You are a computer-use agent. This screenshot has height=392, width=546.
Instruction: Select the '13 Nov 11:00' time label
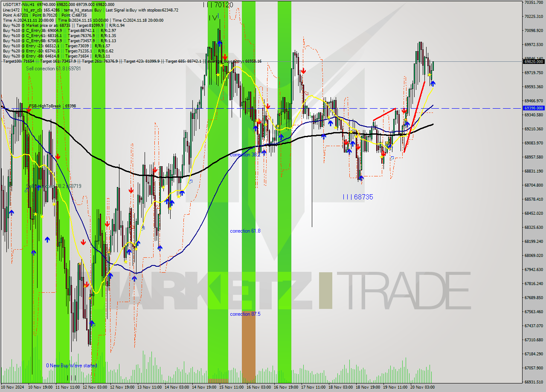[x=149, y=387]
